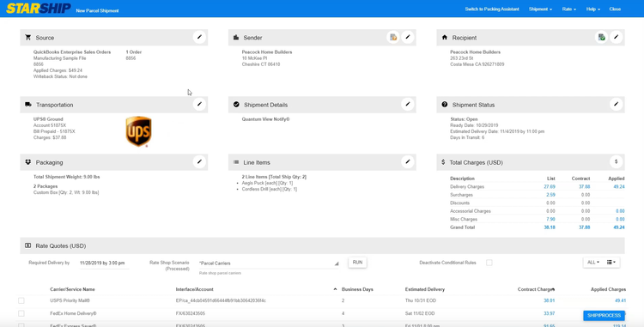Screen dimensions: 644x327
Task: Click the Recipient home icon
Action: coord(445,38)
